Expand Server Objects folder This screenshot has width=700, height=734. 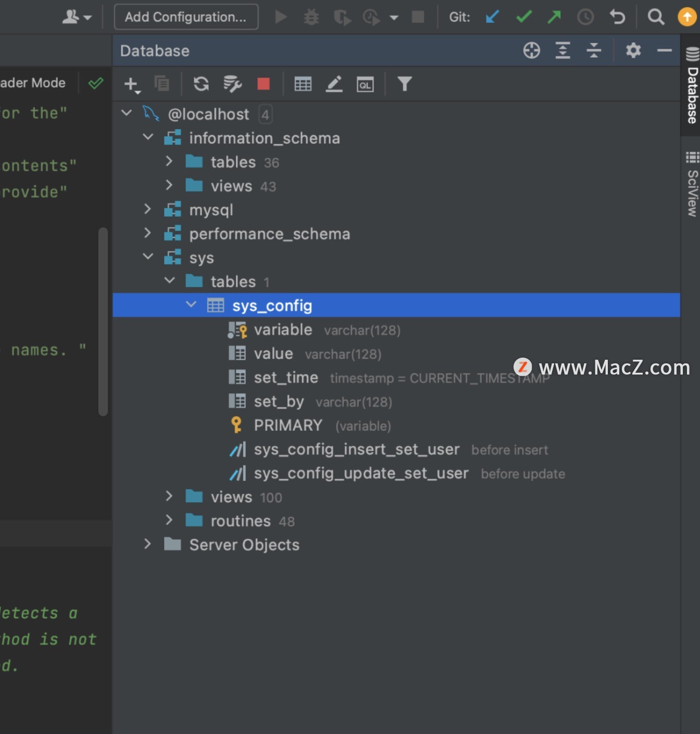click(x=147, y=544)
